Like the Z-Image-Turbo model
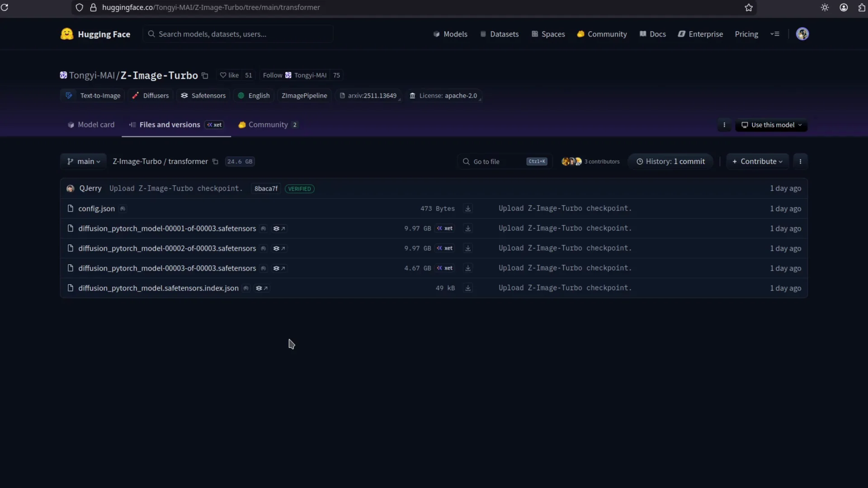868x488 pixels. coord(229,75)
